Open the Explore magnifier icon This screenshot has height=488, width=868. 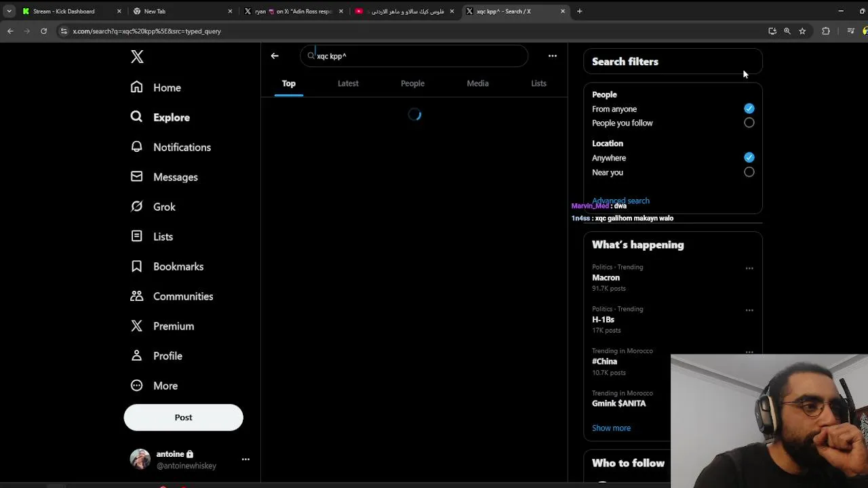click(137, 117)
